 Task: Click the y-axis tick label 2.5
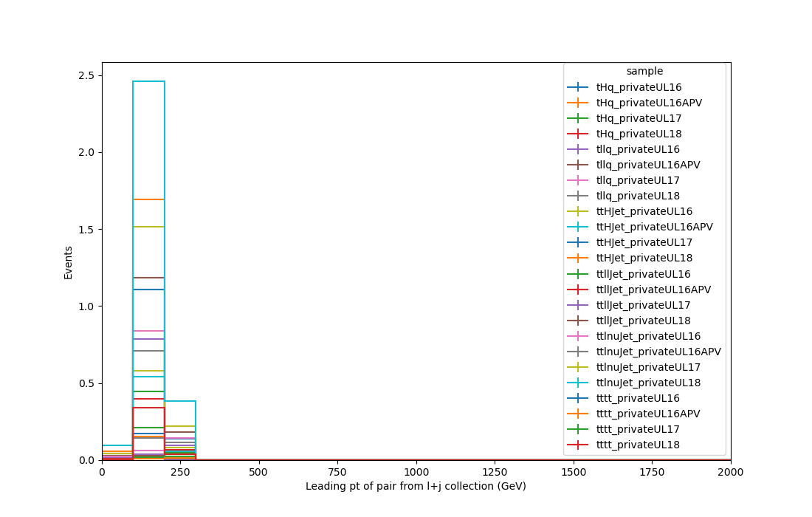[x=86, y=75]
